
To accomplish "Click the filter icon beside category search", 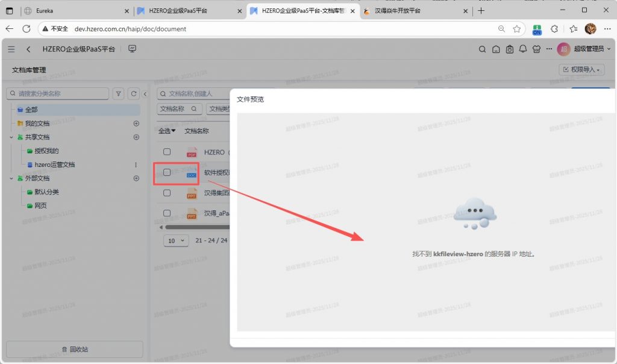I will tap(119, 93).
